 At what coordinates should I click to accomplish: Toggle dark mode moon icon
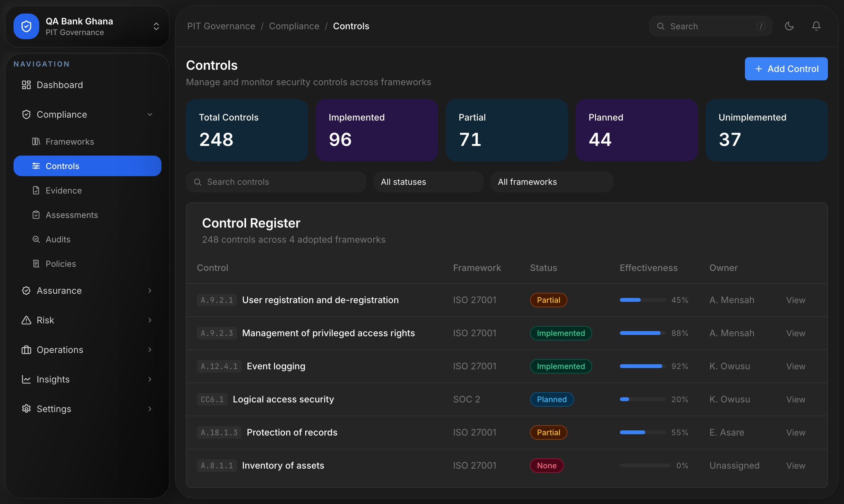pyautogui.click(x=789, y=26)
